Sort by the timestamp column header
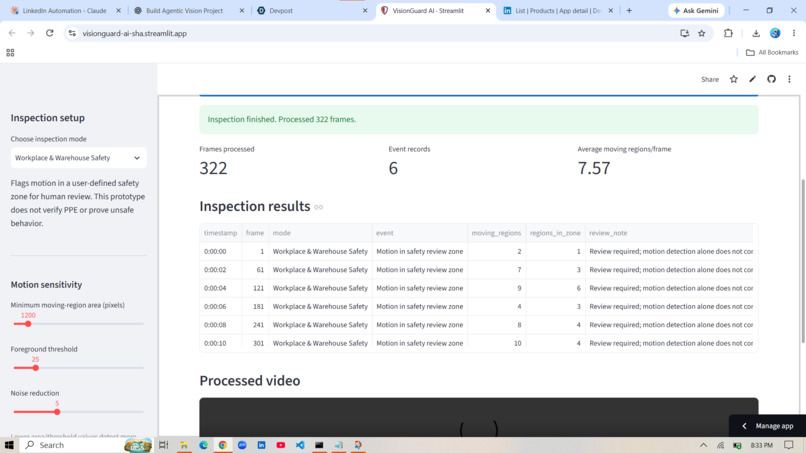The height and width of the screenshot is (453, 806). pos(221,233)
